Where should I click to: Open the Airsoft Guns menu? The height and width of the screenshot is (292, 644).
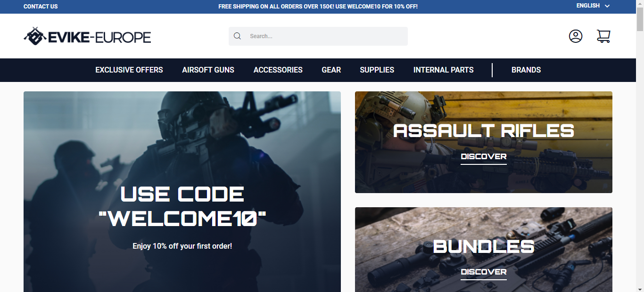coord(208,70)
